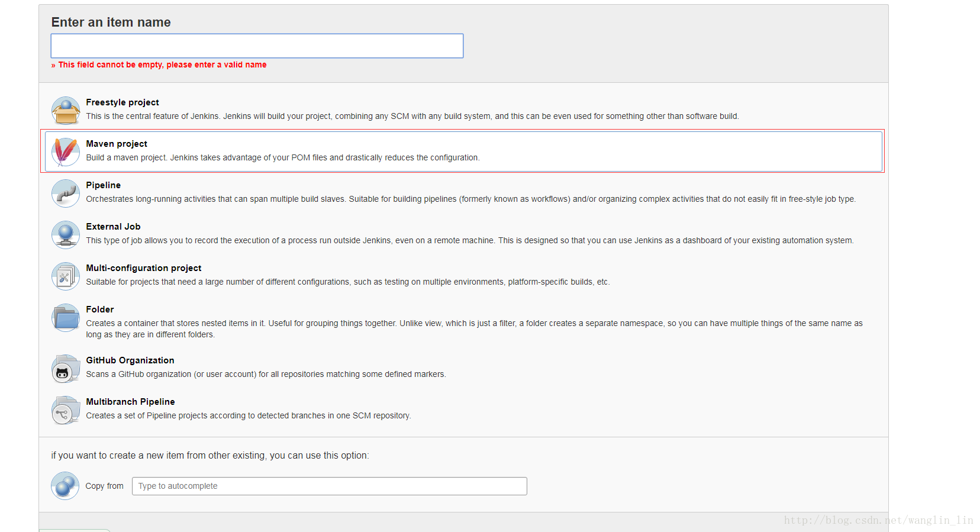Viewport: 980px width, 532px height.
Task: Click the 'Enter an item name' heading
Action: point(111,22)
